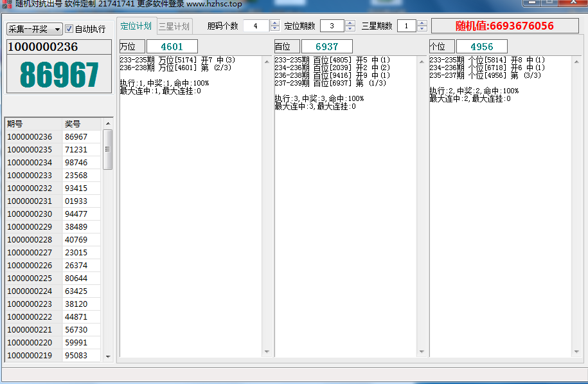Screen dimensions: 588x384
Task: Click the 百位 label button
Action: click(x=287, y=46)
